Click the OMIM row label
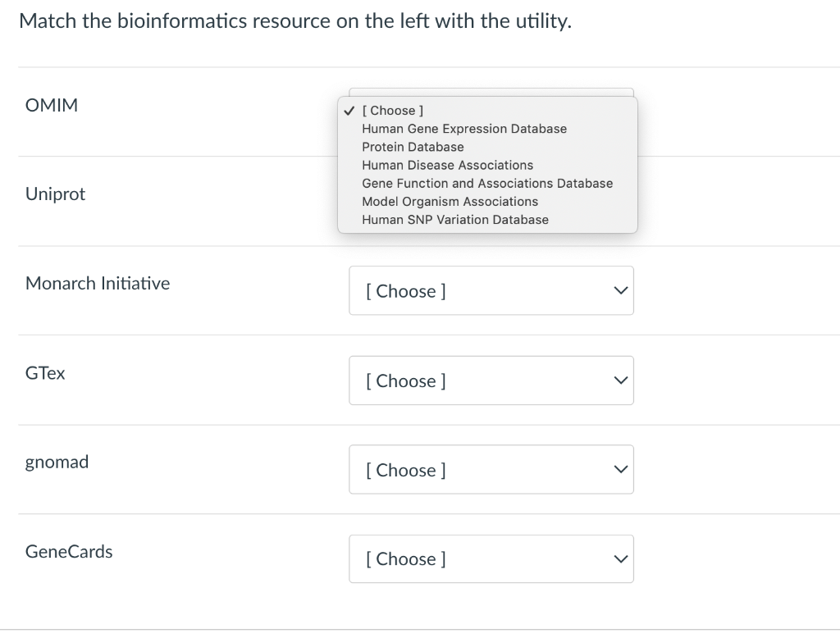The width and height of the screenshot is (840, 638). (52, 105)
